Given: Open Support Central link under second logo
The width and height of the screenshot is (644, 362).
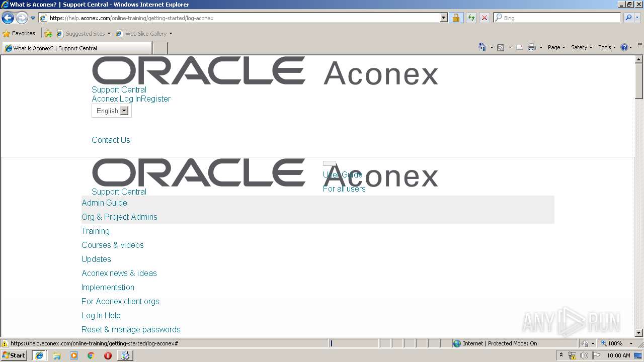Looking at the screenshot, I should (x=119, y=192).
